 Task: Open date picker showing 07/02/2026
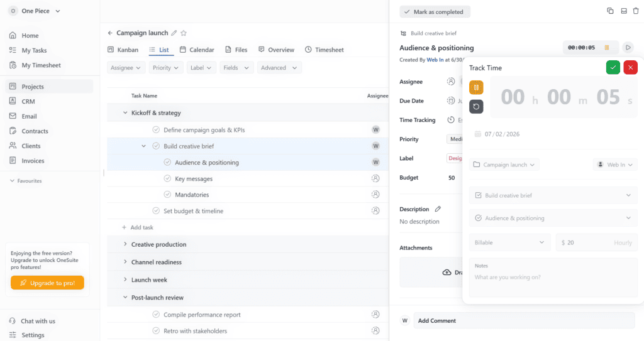pyautogui.click(x=497, y=134)
